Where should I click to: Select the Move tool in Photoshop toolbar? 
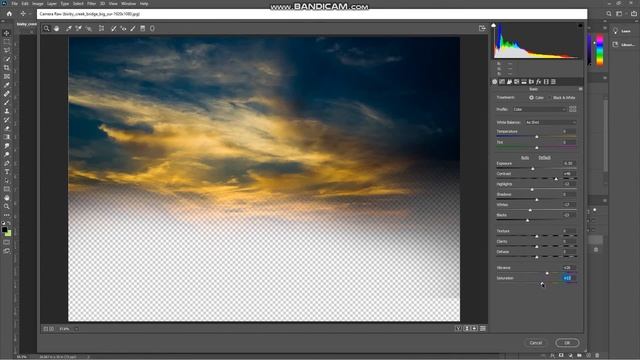(7, 33)
